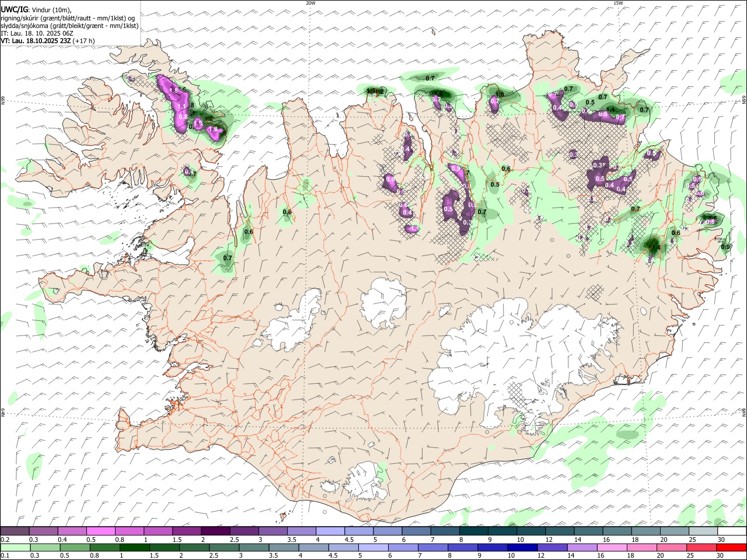
Task: Click the pale grey snow swatch at 25
Action: point(702,531)
